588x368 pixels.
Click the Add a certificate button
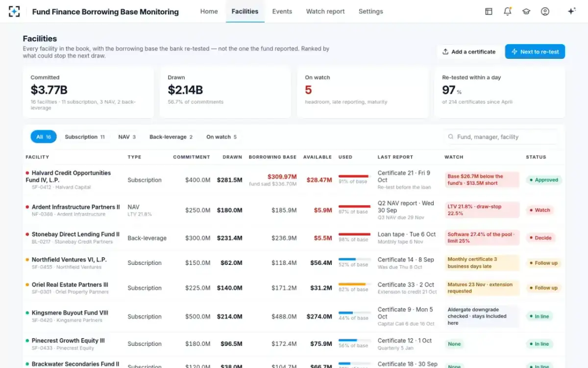(469, 52)
